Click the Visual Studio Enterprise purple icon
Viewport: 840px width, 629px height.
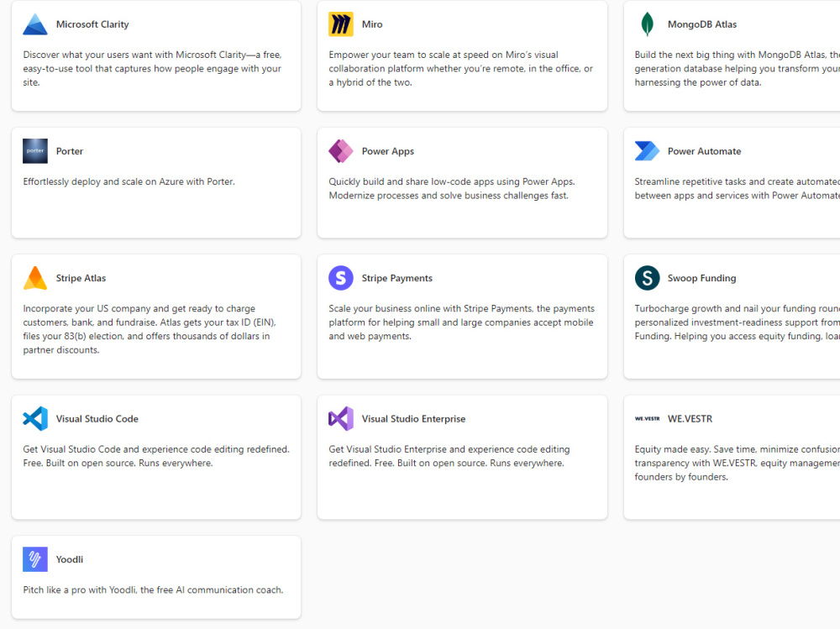coord(341,419)
